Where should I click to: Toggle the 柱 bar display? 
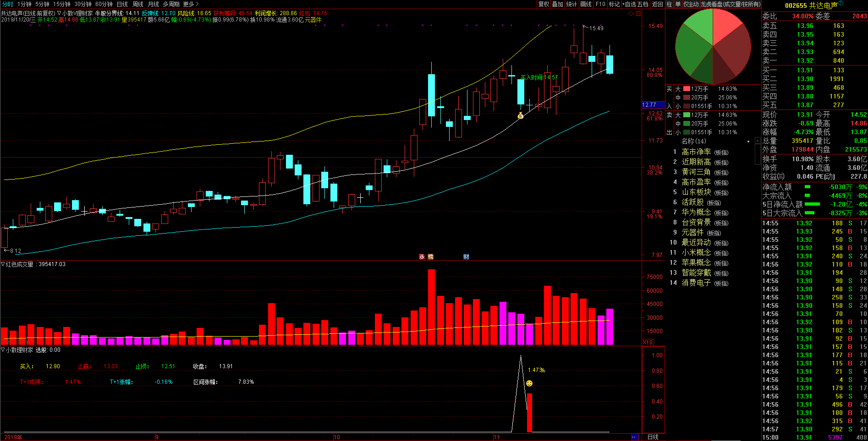pyautogui.click(x=670, y=4)
